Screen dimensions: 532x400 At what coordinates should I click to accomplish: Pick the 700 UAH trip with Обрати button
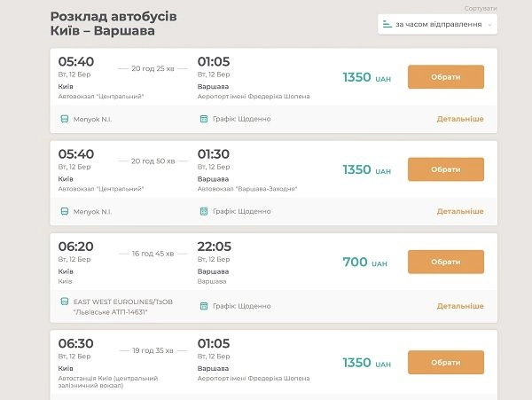click(446, 262)
